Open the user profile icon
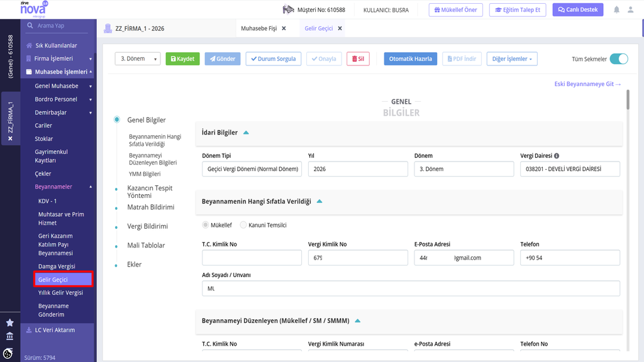The width and height of the screenshot is (644, 362). pos(630,10)
